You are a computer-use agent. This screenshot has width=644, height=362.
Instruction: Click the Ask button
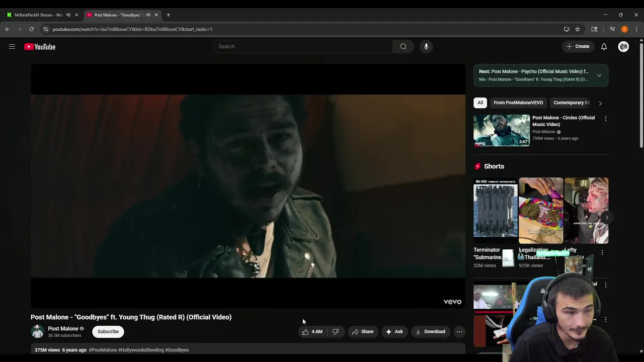click(394, 331)
